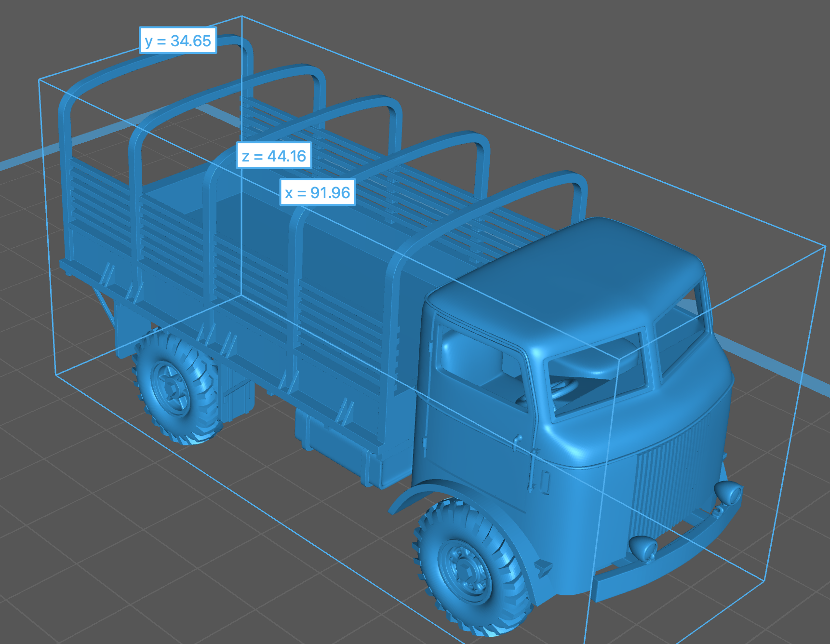
Task: Click the z = 44.16 dimension label
Action: click(x=274, y=156)
